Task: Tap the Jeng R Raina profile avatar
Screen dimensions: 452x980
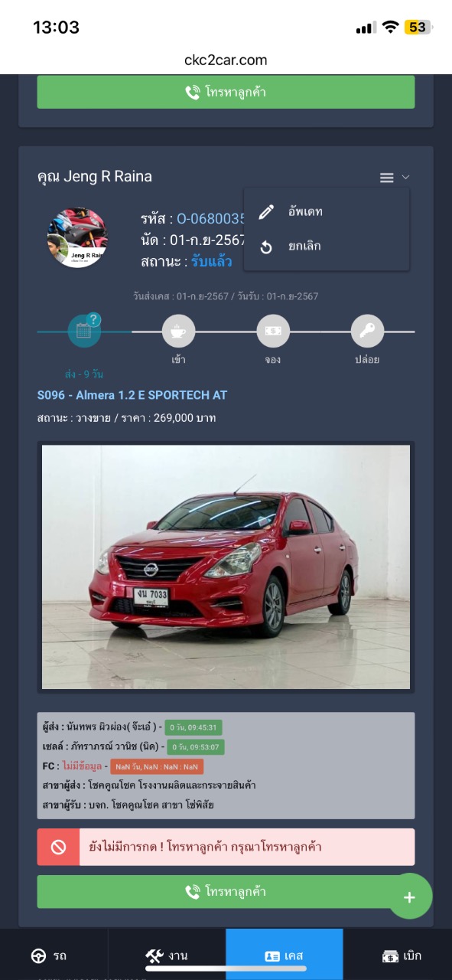Action: coord(77,237)
